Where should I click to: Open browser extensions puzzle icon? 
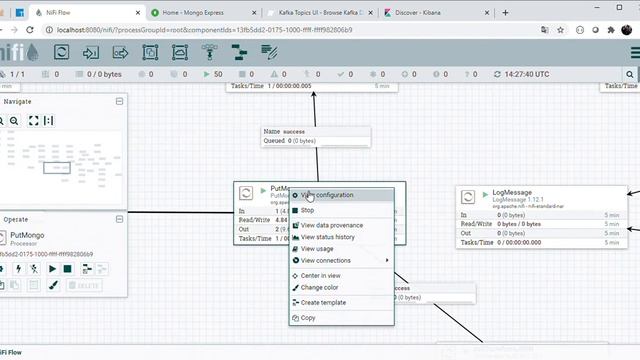(611, 30)
